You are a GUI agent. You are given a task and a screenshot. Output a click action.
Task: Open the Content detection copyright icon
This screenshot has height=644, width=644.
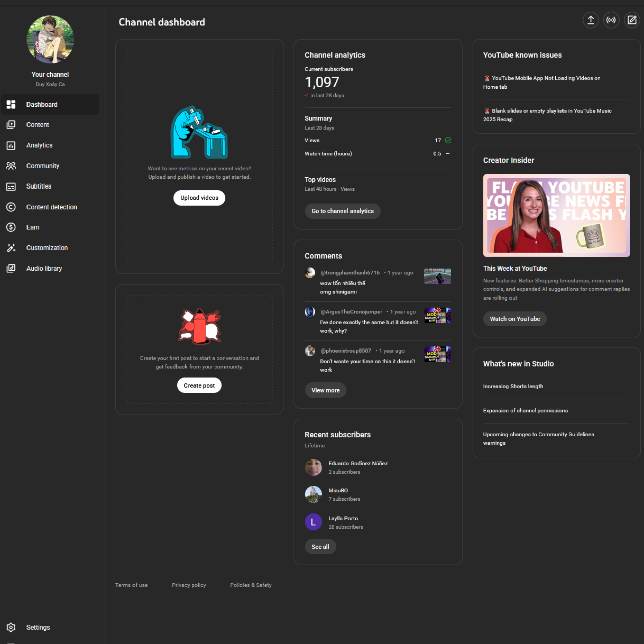11,207
